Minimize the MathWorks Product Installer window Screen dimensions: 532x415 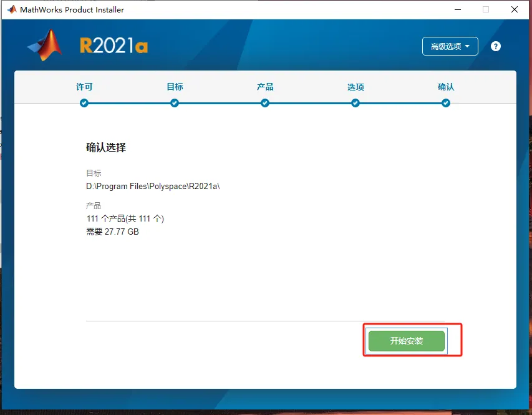click(458, 9)
